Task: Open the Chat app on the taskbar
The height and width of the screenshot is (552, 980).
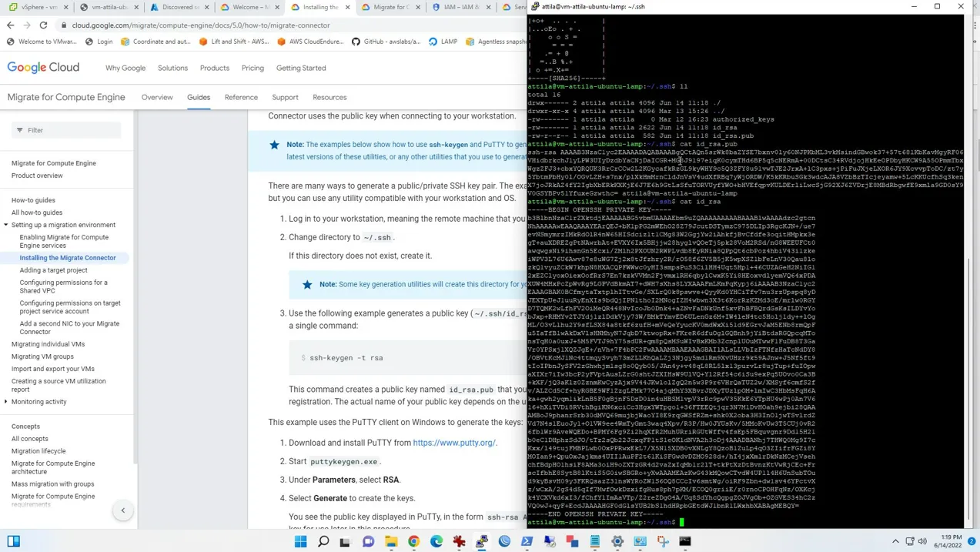Action: pyautogui.click(x=368, y=541)
